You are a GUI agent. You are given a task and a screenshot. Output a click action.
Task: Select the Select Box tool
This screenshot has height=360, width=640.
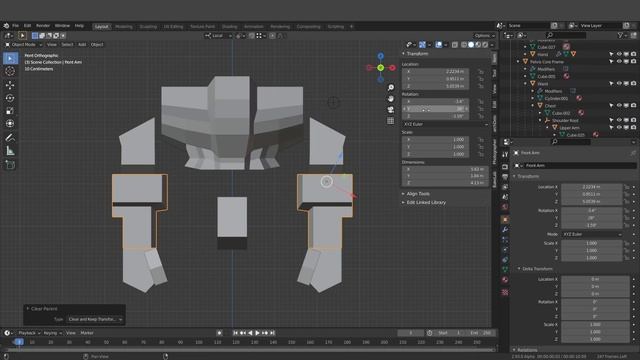click(x=10, y=58)
